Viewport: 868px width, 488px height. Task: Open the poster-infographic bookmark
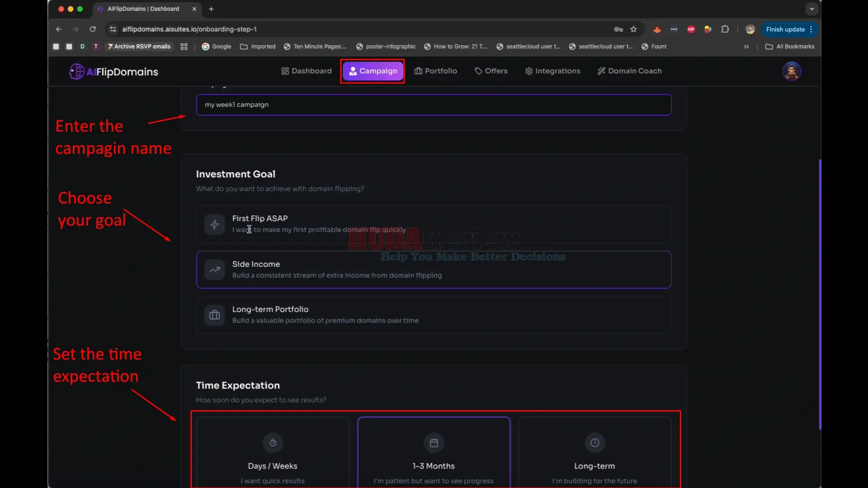click(x=386, y=47)
